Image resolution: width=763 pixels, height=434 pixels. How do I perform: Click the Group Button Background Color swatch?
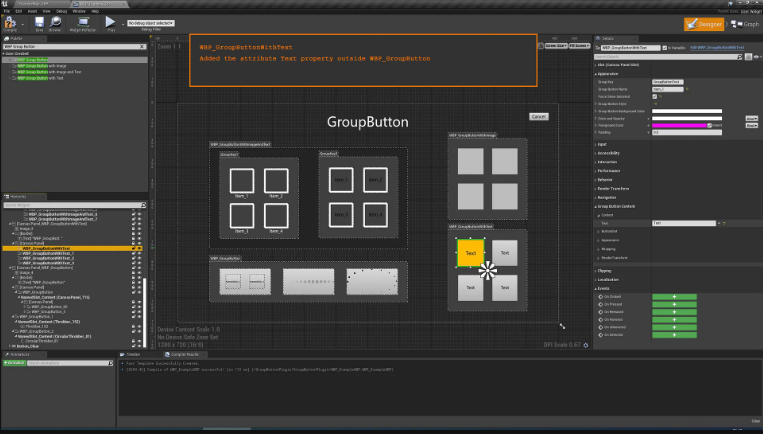[687, 111]
